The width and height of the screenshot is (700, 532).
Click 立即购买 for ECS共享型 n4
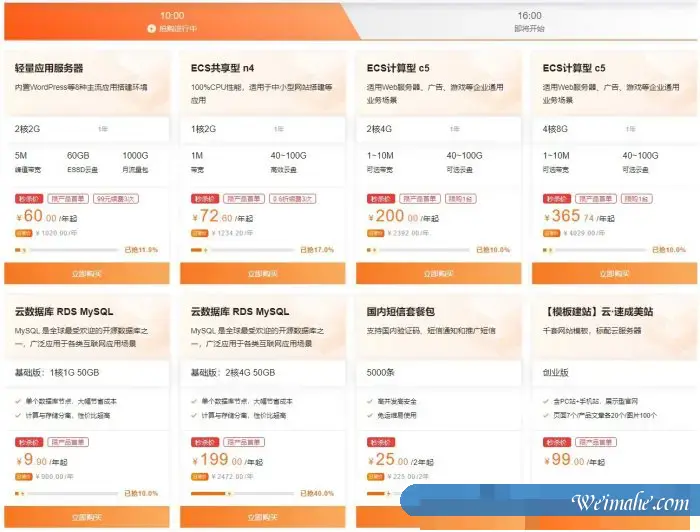coord(262,273)
